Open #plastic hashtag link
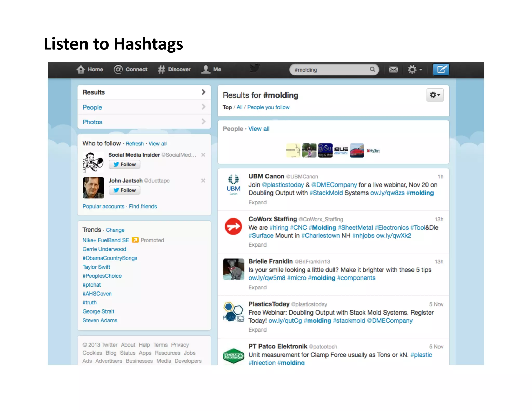The image size is (532, 411). pos(421,355)
